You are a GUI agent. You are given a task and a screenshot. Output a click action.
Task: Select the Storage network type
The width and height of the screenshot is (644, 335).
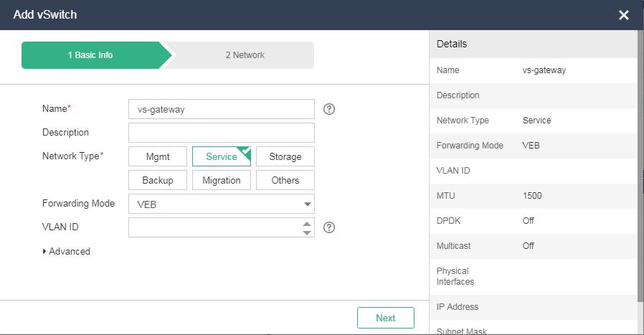tap(285, 156)
